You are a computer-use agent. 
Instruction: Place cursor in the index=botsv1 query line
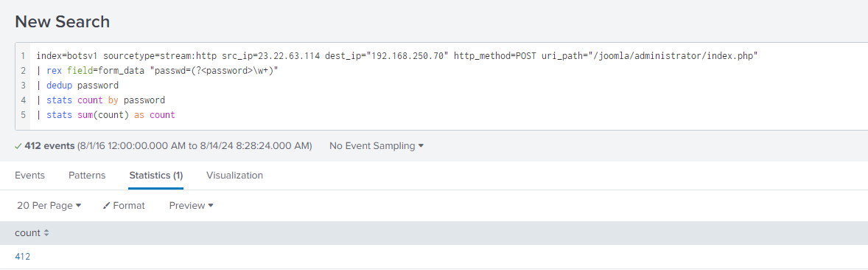[x=396, y=56]
